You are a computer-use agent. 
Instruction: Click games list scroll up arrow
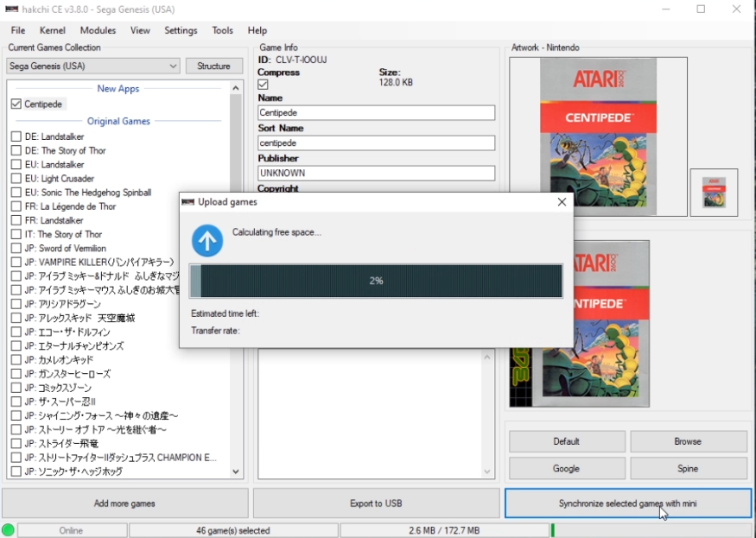tap(235, 88)
